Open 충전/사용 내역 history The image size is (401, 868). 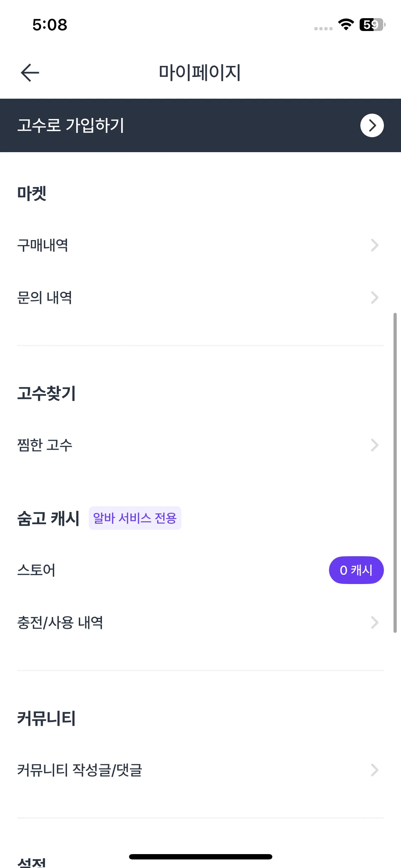[60, 622]
